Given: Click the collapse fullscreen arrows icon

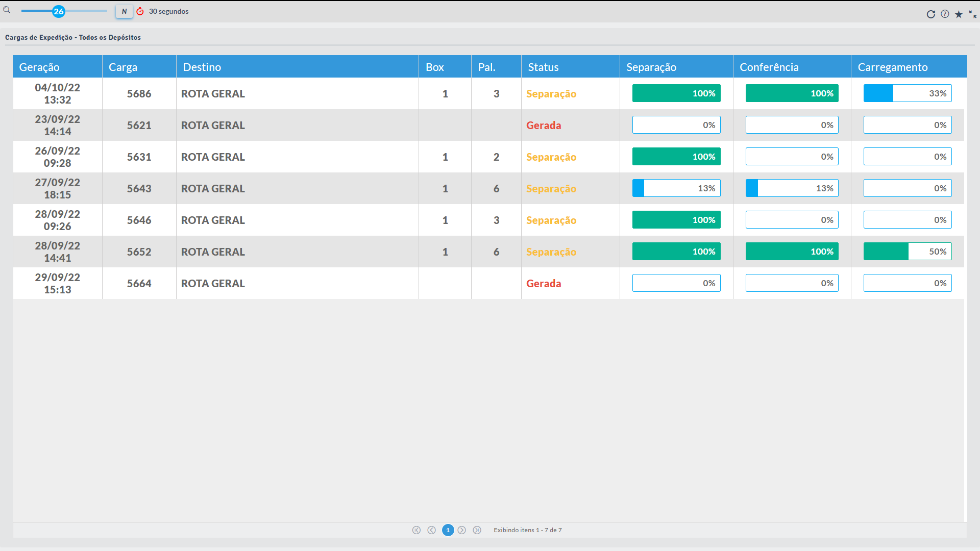Looking at the screenshot, I should coord(972,14).
